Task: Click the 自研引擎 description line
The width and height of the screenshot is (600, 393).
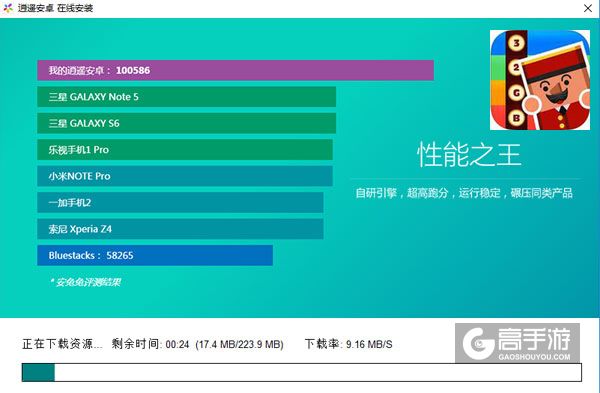Action: pyautogui.click(x=464, y=193)
